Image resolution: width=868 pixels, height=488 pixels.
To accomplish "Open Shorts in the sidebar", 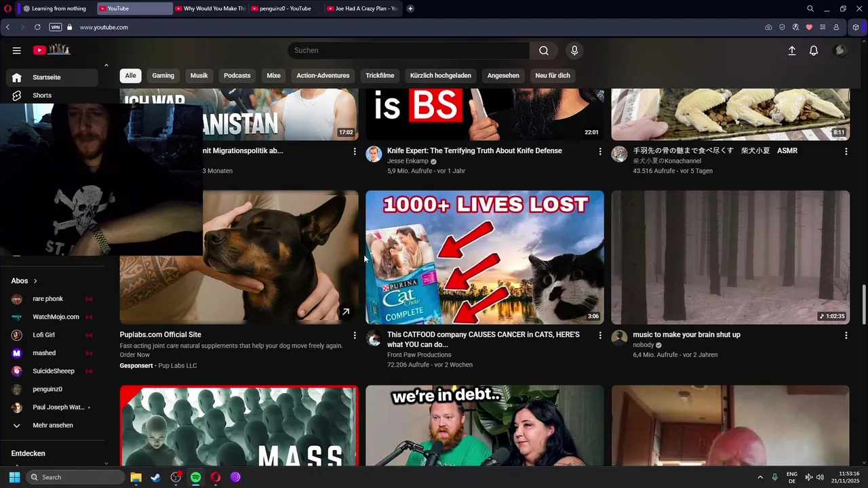I will (x=52, y=96).
